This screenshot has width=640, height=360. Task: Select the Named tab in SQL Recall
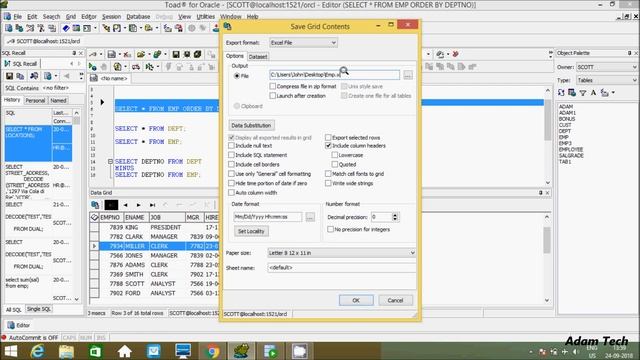tap(58, 100)
